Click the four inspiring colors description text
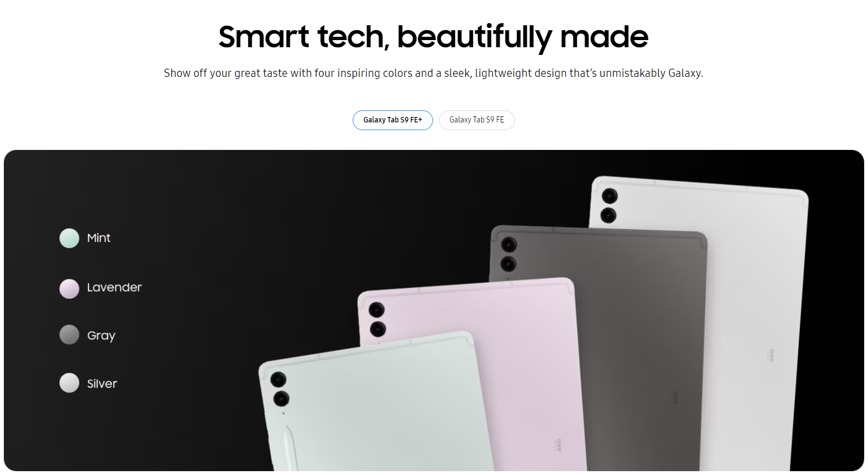This screenshot has height=475, width=868. click(x=433, y=73)
